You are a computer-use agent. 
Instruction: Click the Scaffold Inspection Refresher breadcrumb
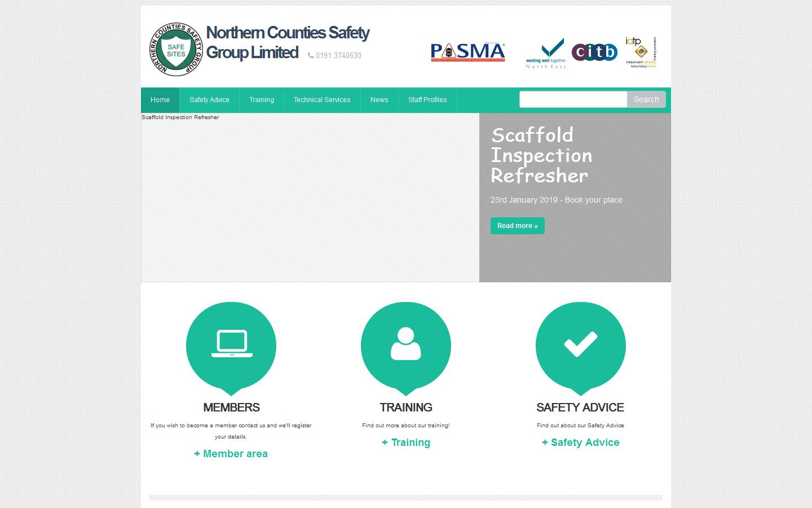coord(180,117)
